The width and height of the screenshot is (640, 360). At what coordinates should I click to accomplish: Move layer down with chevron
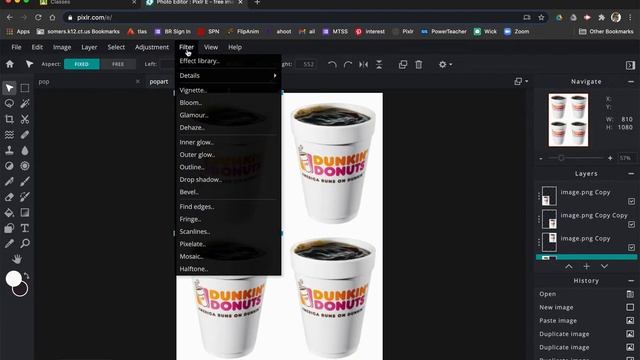(x=604, y=266)
